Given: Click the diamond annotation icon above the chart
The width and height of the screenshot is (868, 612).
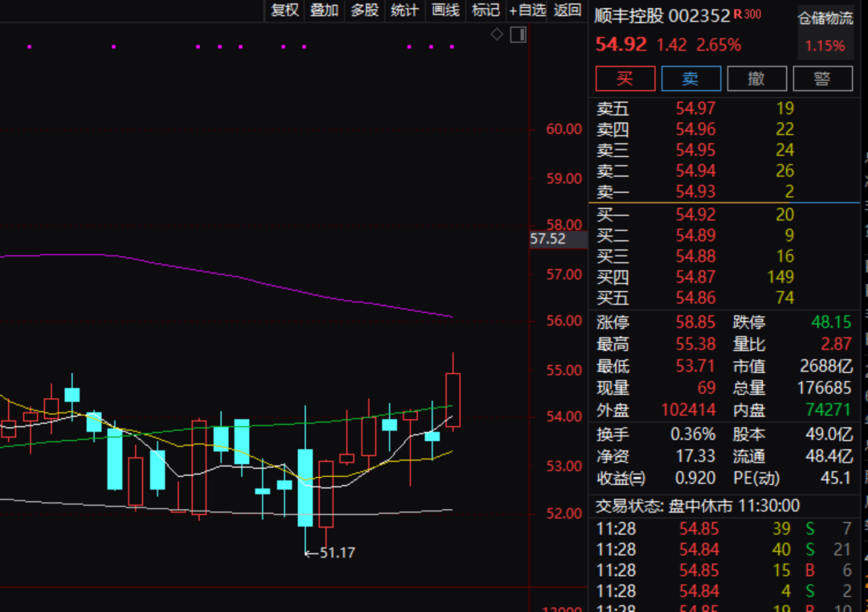Looking at the screenshot, I should pos(497,35).
